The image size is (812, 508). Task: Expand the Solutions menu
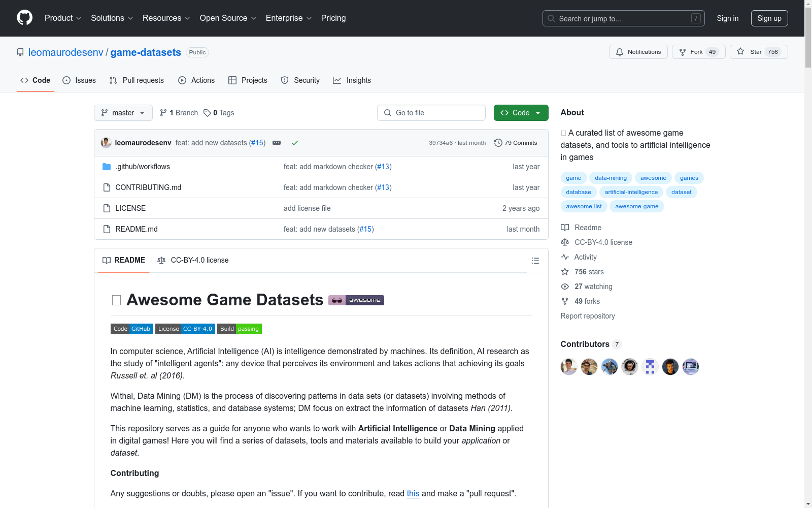[x=112, y=18]
